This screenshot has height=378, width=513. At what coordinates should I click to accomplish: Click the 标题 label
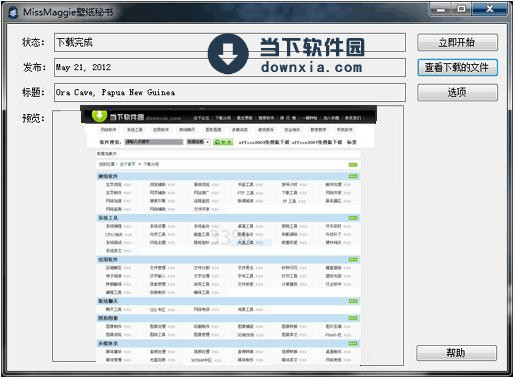33,92
